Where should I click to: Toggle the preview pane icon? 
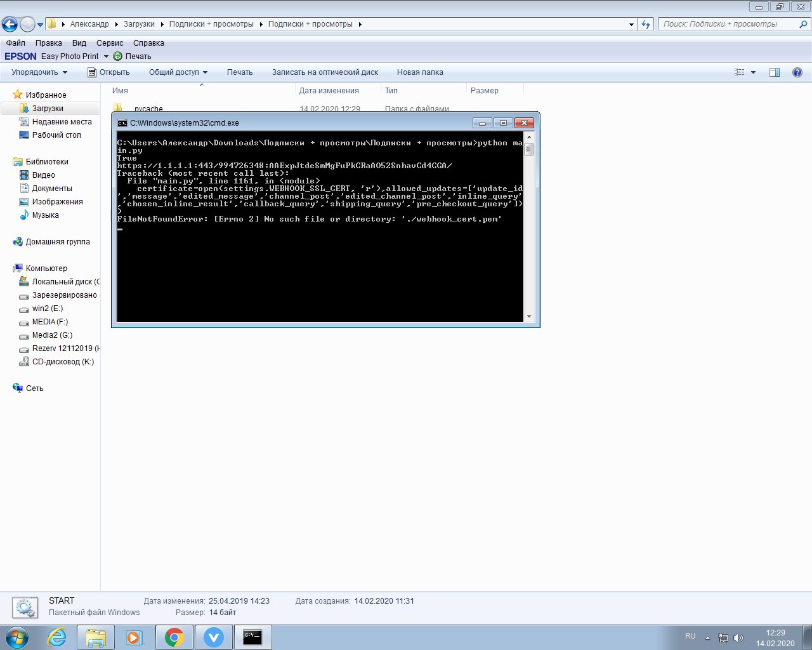[775, 72]
